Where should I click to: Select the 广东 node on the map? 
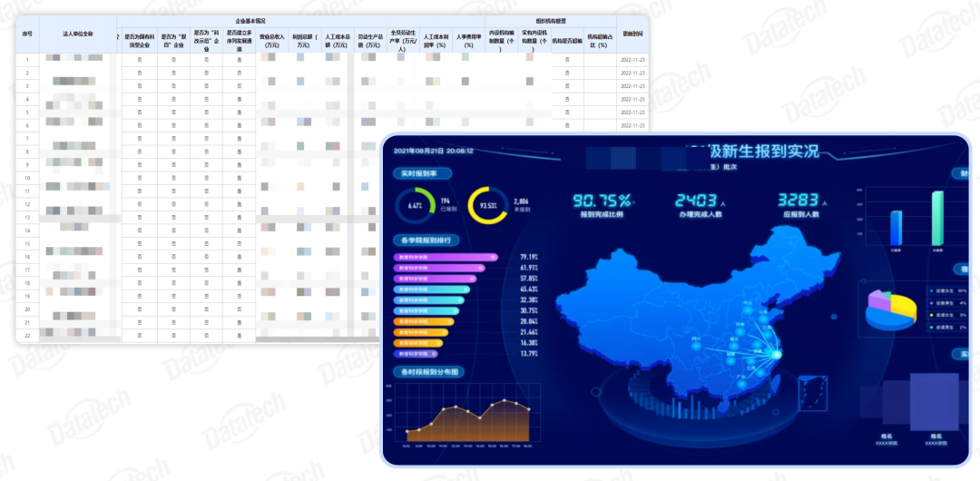tap(742, 382)
